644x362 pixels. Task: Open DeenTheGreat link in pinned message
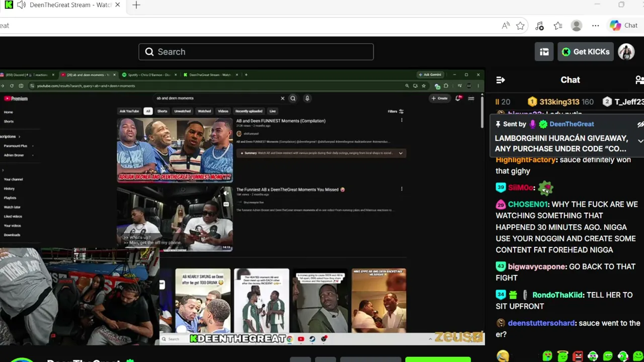(x=572, y=124)
